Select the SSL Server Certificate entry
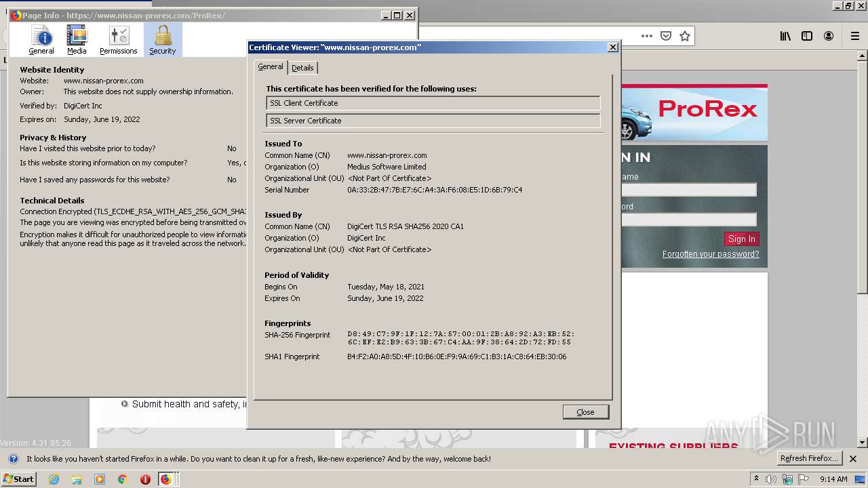This screenshot has width=868, height=488. 433,121
